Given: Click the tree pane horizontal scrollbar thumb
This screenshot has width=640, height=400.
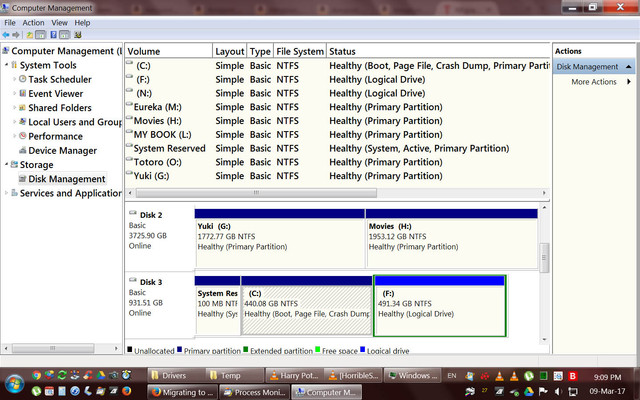Looking at the screenshot, I should tap(53, 348).
